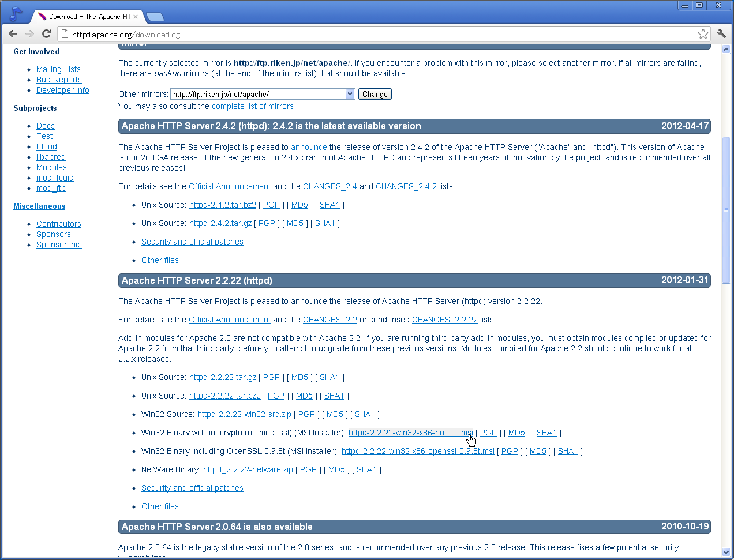Open MD5 for httpd-2.4.2.tar.bz2
This screenshot has height=560, width=734.
(x=299, y=205)
